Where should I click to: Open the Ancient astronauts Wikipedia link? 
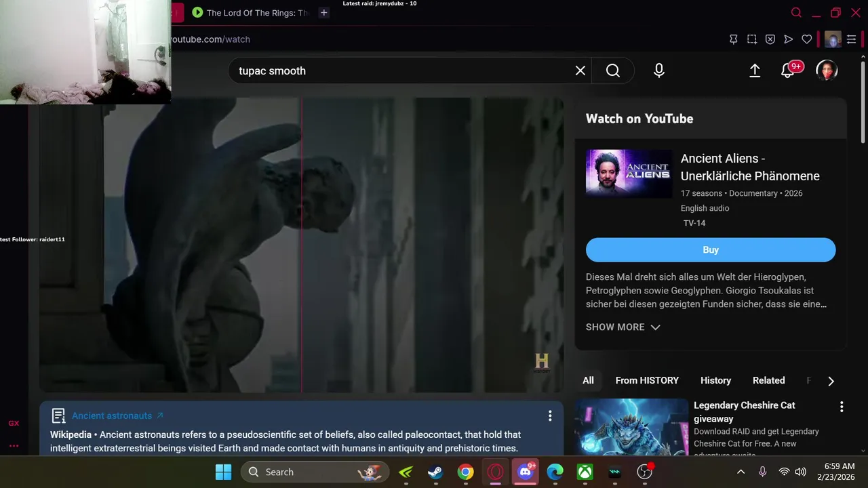point(117,415)
